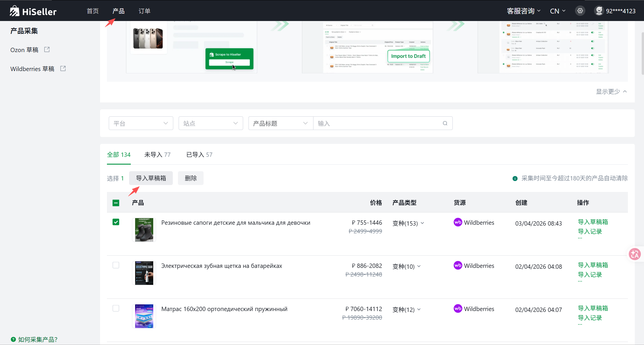Viewport: 644px width, 345px height.
Task: Click the help icon beside 如何采集产品
Action: pos(13,339)
